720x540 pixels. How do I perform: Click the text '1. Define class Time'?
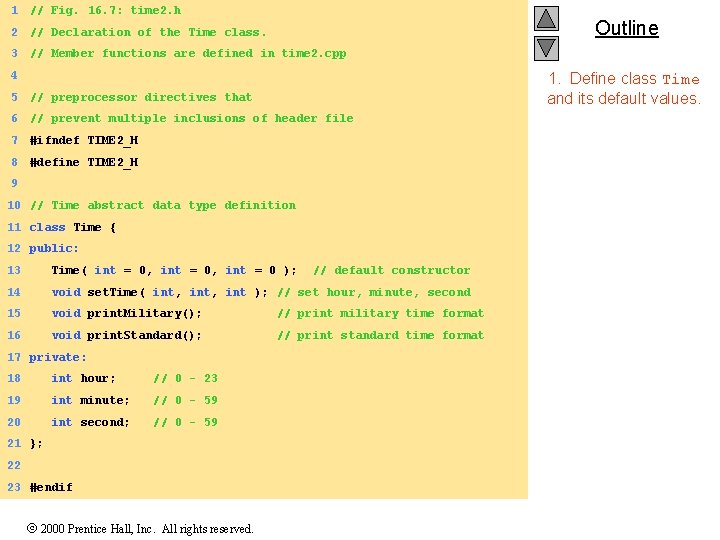pos(624,79)
